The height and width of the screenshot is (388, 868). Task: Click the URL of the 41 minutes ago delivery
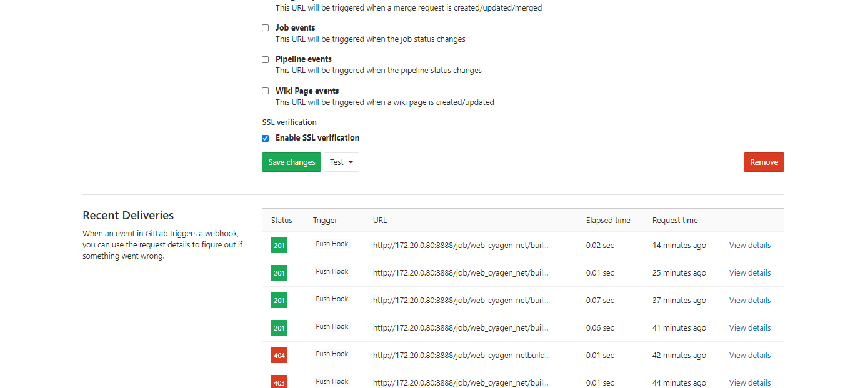coord(461,328)
